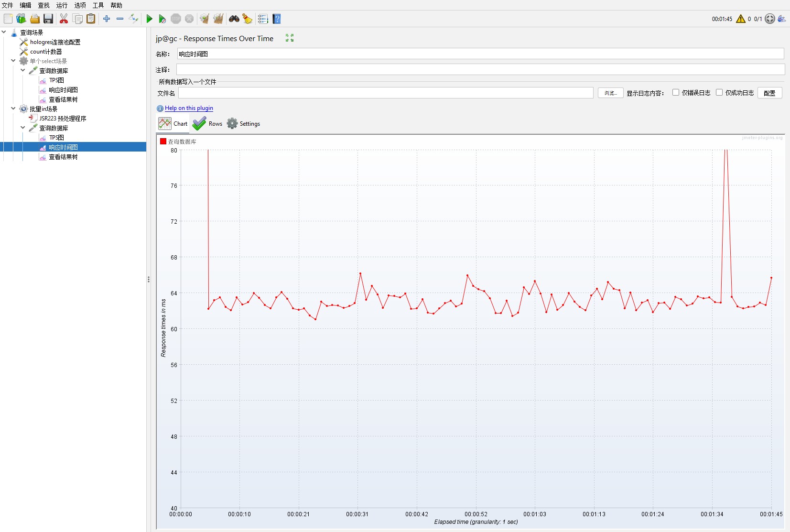The width and height of the screenshot is (790, 532).
Task: Select TPS图 under 单个select场景
Action: 56,80
